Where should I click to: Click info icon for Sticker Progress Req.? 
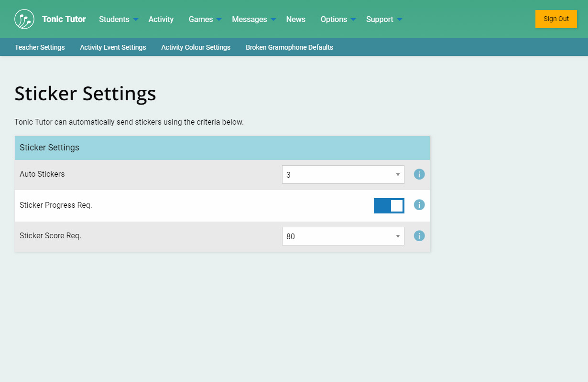tap(419, 205)
